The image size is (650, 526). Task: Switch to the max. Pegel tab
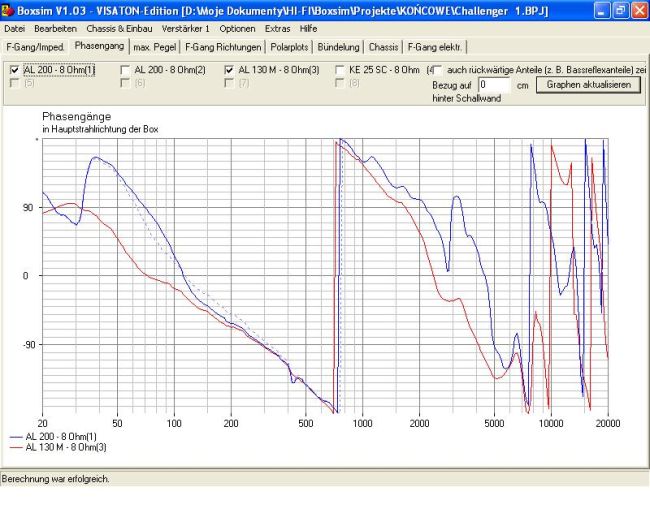(x=155, y=47)
